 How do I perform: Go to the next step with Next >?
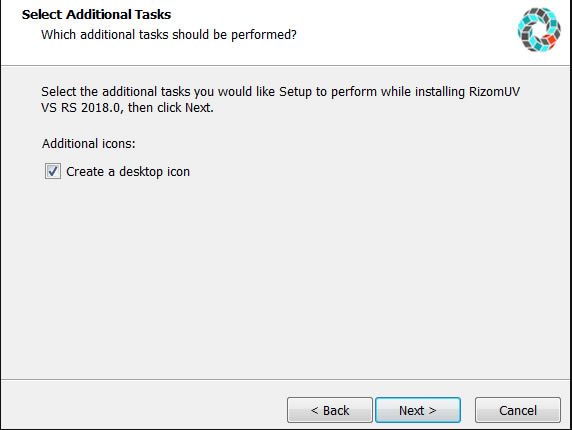coord(418,410)
